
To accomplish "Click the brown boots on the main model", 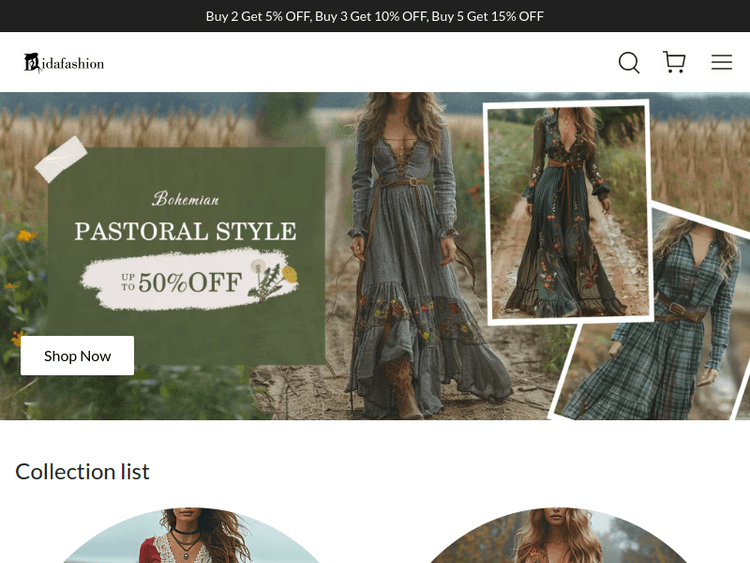I will pyautogui.click(x=406, y=396).
